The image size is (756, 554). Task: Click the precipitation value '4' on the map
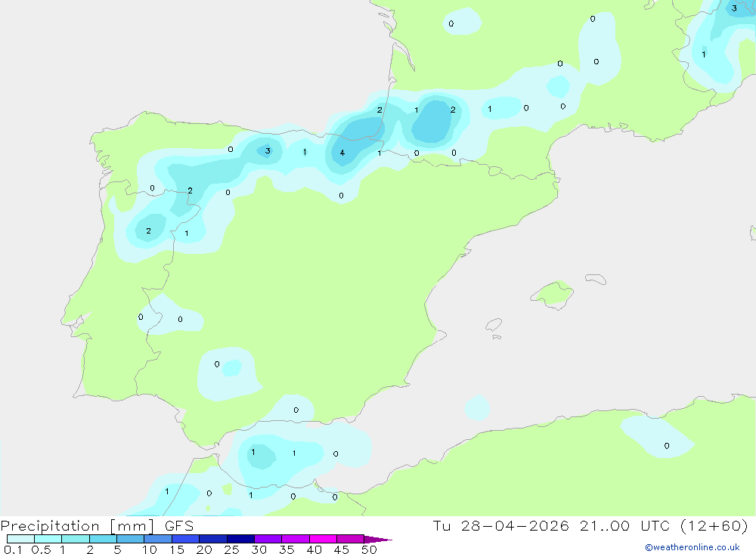pyautogui.click(x=342, y=153)
